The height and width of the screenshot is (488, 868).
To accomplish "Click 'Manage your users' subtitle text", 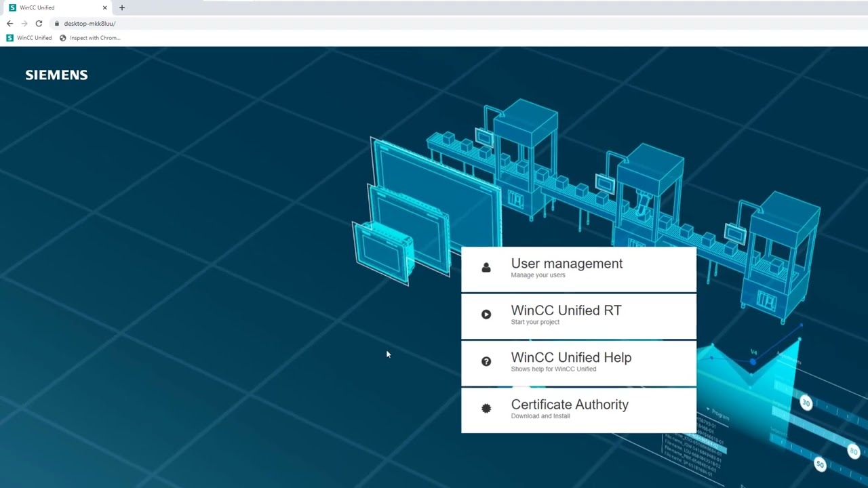I will [538, 275].
